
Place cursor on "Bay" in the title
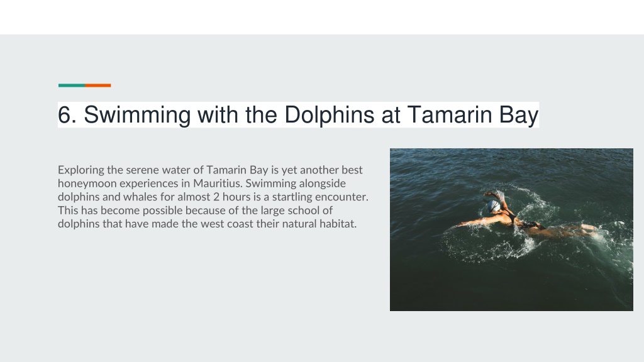(x=519, y=115)
